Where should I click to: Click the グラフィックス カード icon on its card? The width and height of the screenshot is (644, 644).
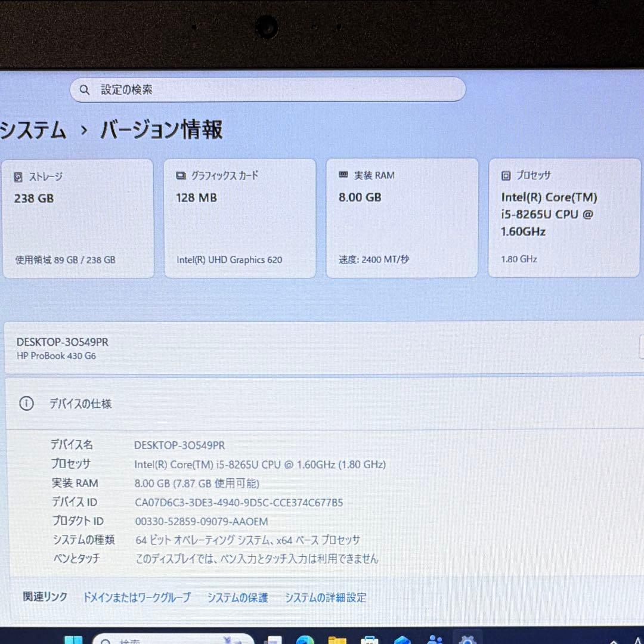pos(180,175)
